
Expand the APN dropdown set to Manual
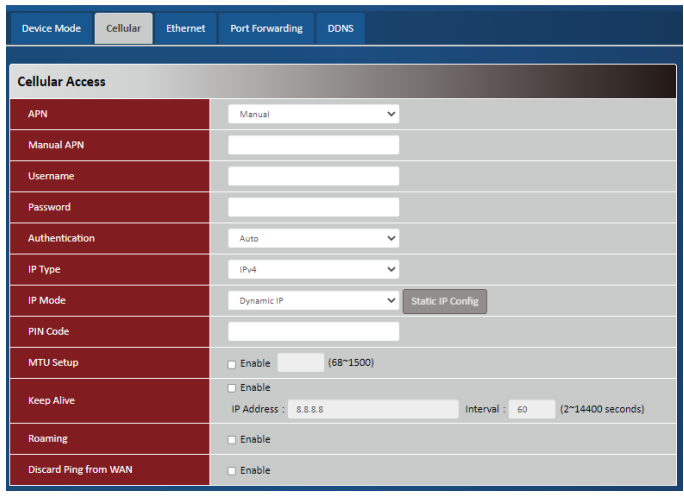tap(313, 114)
